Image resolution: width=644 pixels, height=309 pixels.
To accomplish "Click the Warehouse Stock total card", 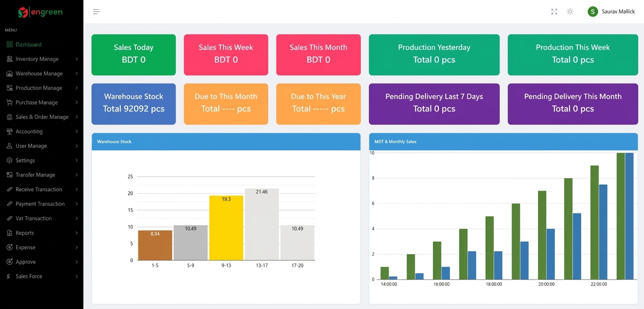I will pos(134,104).
